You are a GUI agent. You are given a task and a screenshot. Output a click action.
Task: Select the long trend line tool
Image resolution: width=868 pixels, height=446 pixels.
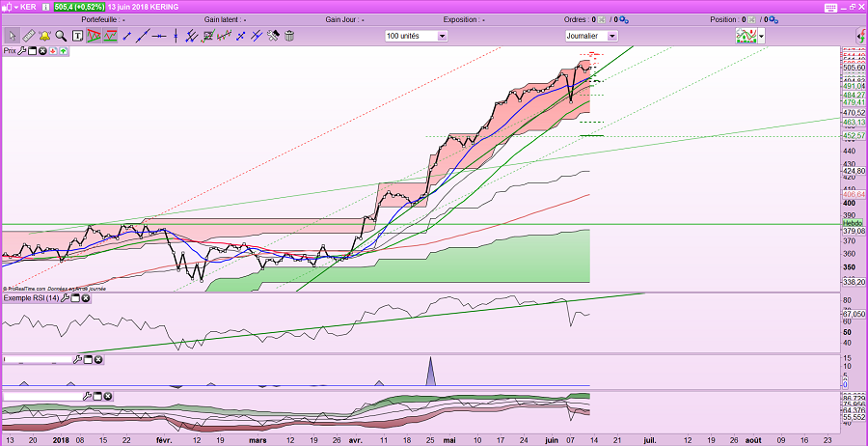pyautogui.click(x=143, y=36)
